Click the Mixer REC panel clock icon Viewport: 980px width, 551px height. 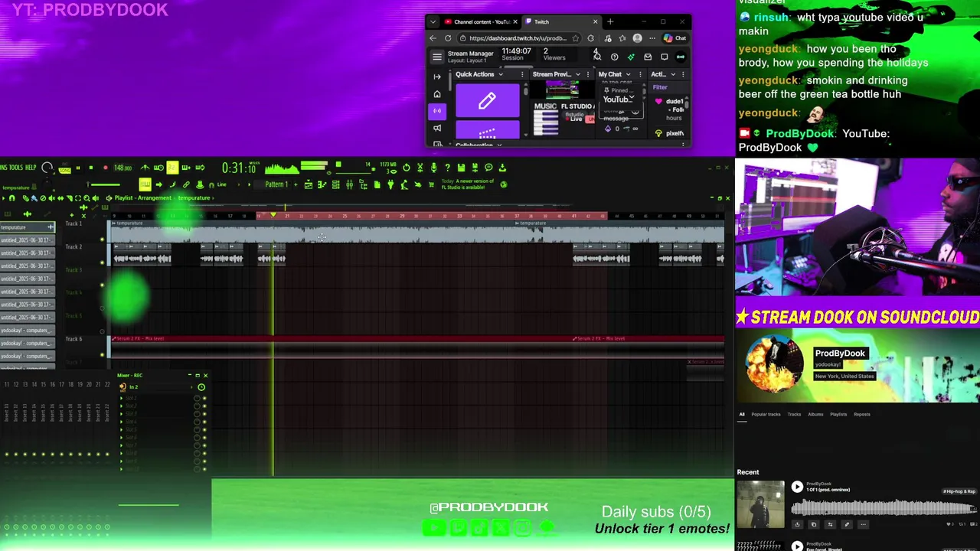[201, 387]
